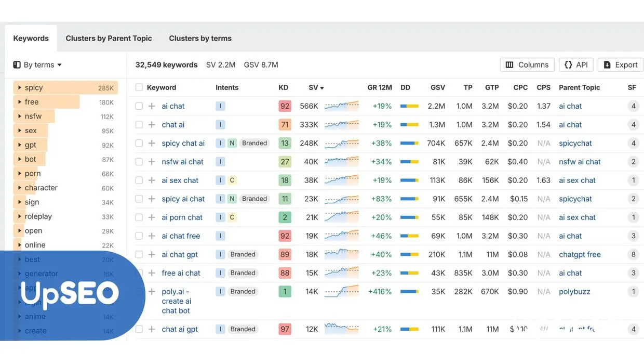Click the ai sex chat parent topic link
The image size is (644, 363).
pos(576,180)
